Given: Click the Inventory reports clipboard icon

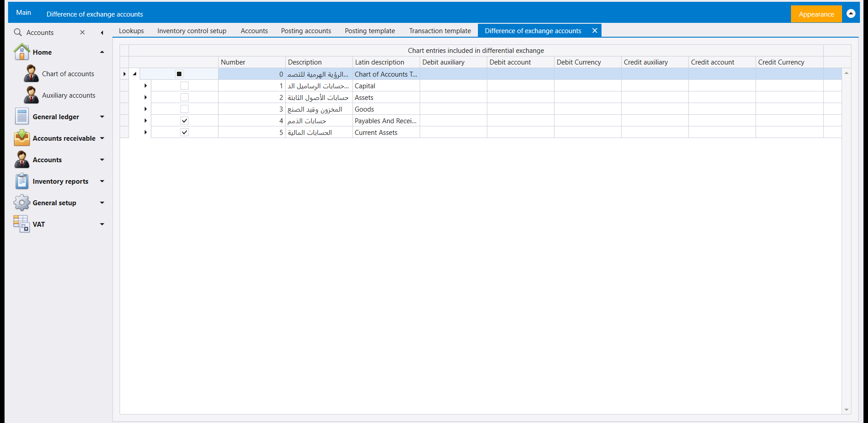Looking at the screenshot, I should point(21,181).
